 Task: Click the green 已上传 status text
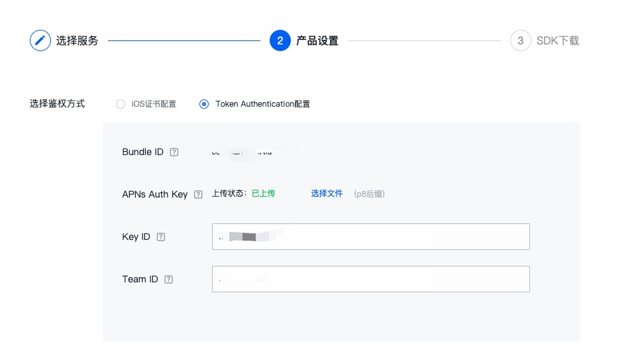(263, 194)
